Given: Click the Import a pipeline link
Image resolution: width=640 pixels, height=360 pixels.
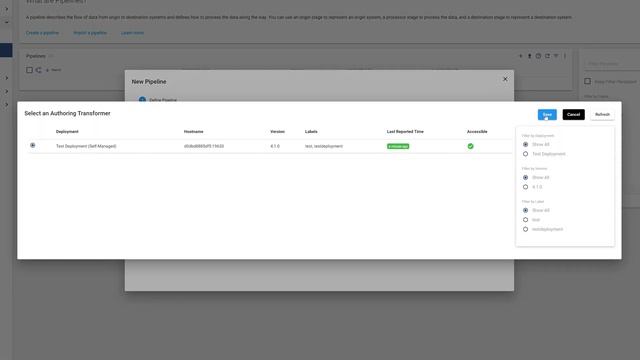Looking at the screenshot, I should tap(90, 33).
